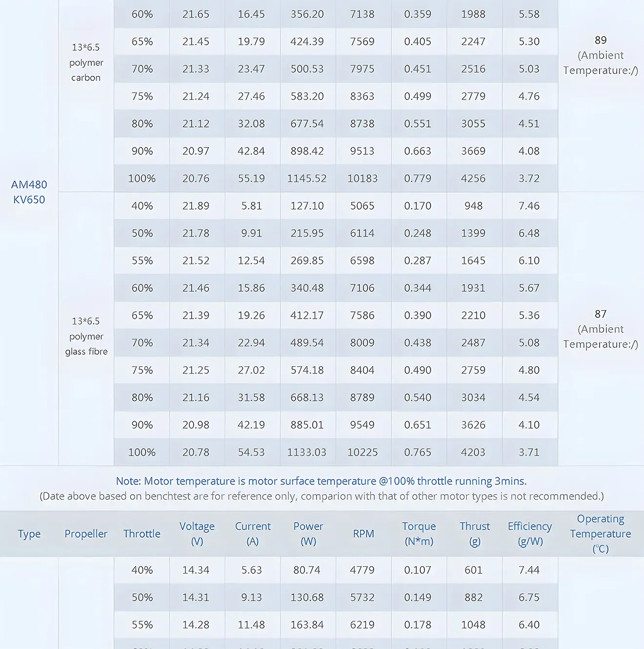Click the 89 ambient temperature cell
644x649 pixels.
[x=601, y=55]
